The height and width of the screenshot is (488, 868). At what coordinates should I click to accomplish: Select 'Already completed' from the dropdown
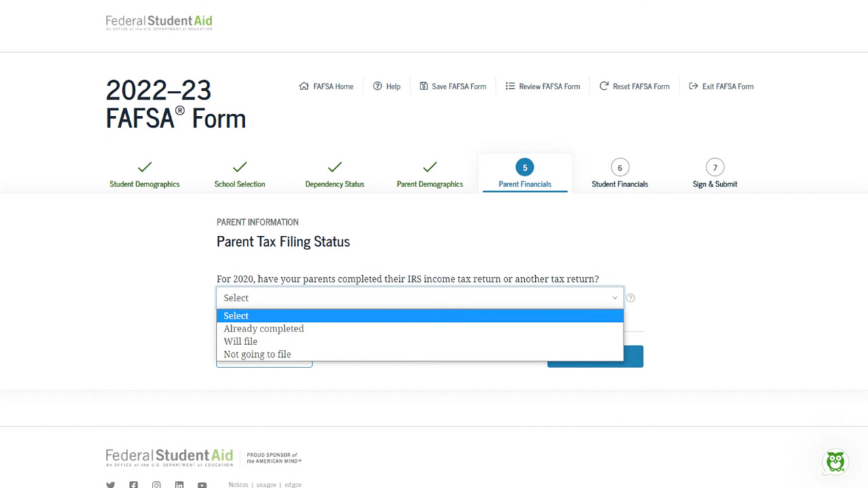click(x=264, y=328)
